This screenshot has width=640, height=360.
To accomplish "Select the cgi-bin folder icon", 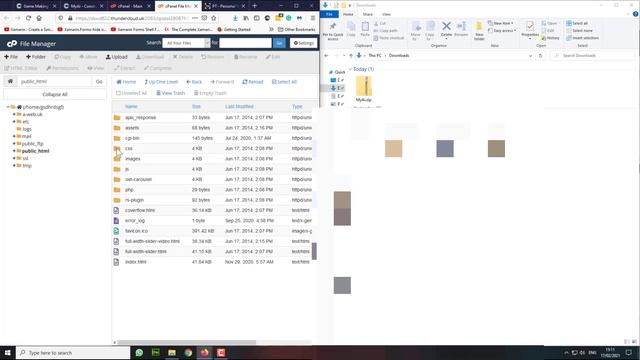I will click(117, 138).
